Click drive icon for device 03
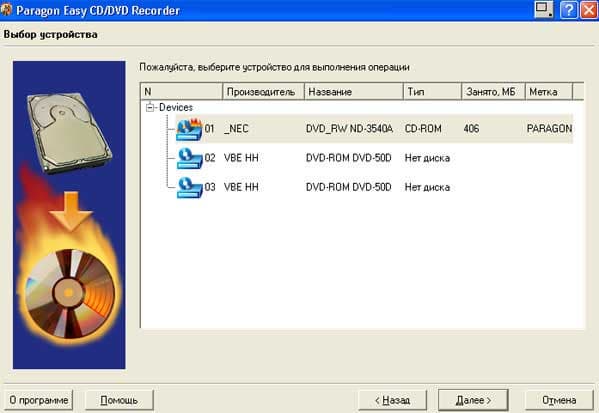The width and height of the screenshot is (599, 413). coord(189,188)
